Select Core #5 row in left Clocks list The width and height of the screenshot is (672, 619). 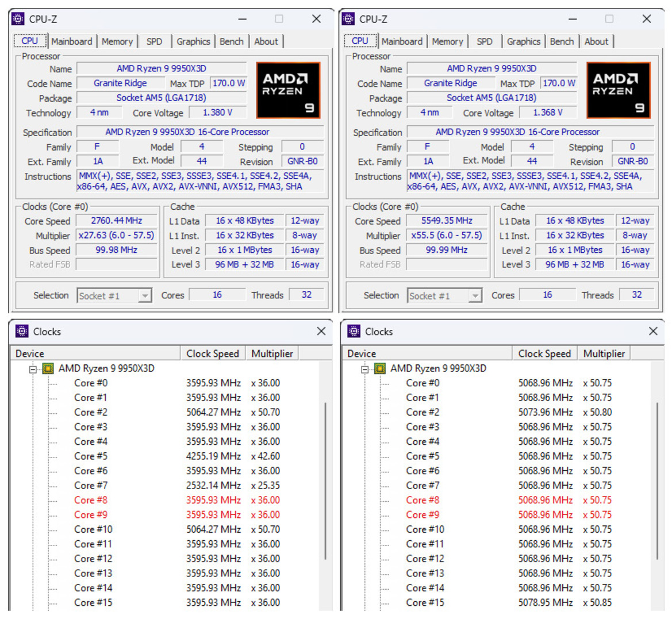pyautogui.click(x=177, y=456)
